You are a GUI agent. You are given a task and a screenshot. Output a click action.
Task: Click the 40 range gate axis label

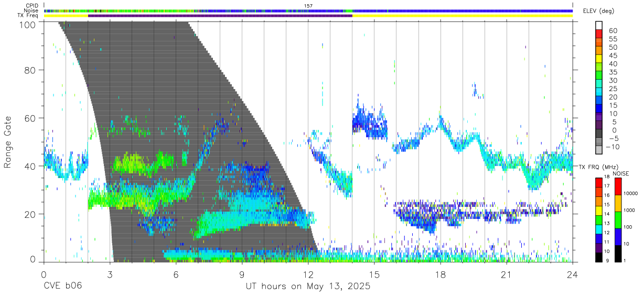(x=30, y=167)
